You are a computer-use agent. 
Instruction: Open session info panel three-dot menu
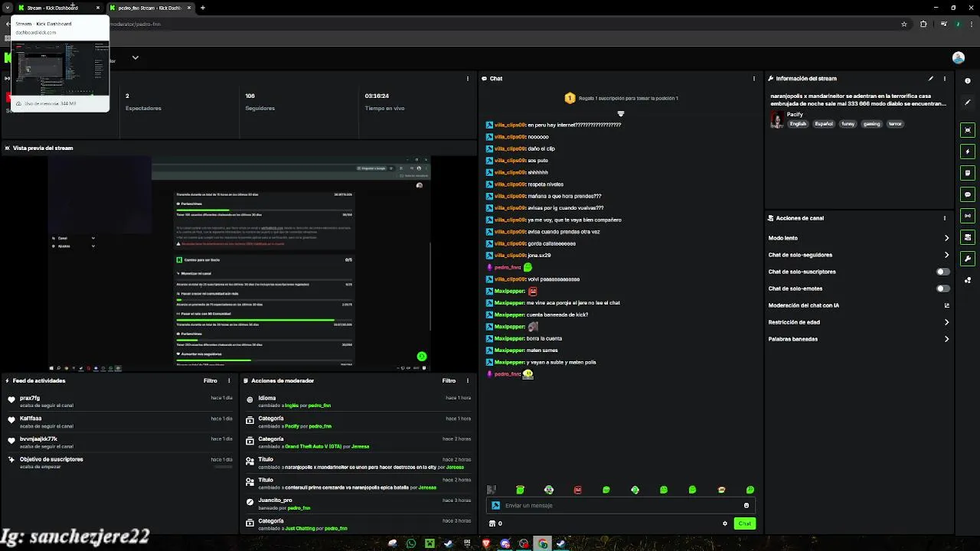pos(468,78)
